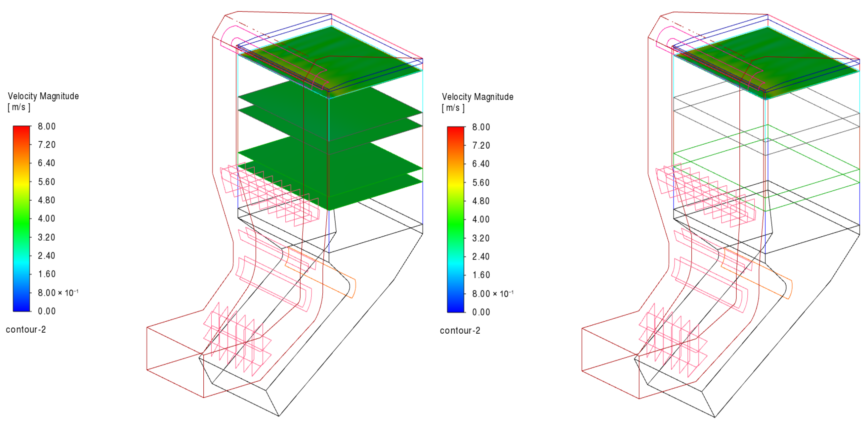Select the right contour-2 label
Viewport: 868px width, 427px height.
(460, 331)
